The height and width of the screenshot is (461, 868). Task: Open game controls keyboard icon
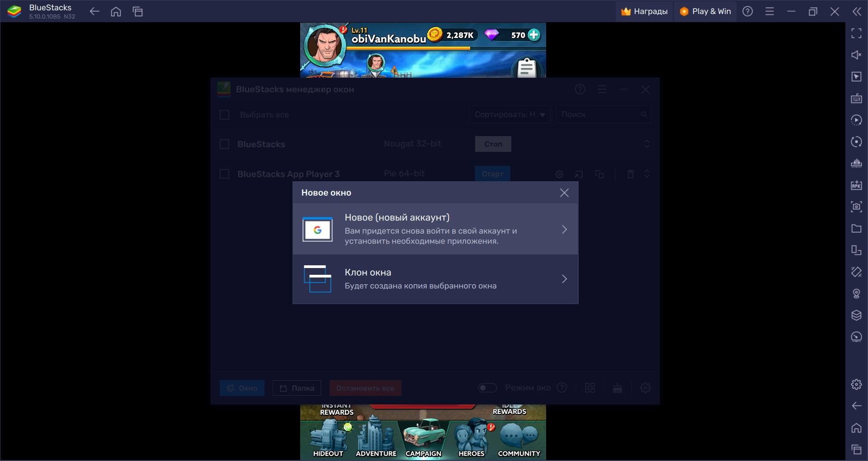856,98
